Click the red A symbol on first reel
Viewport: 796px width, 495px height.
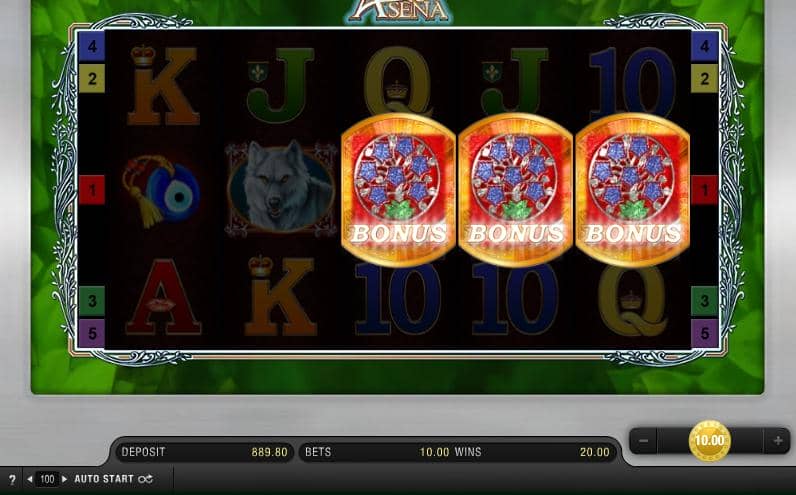pos(163,297)
